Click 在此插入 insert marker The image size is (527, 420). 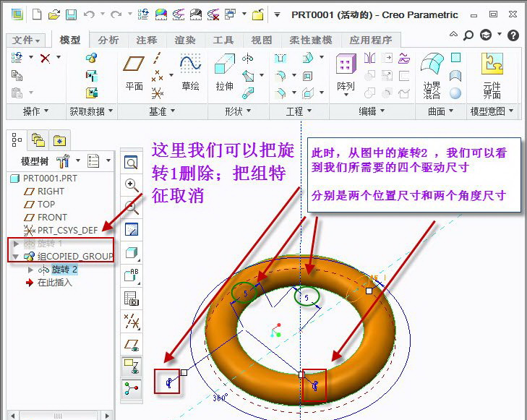(x=49, y=283)
